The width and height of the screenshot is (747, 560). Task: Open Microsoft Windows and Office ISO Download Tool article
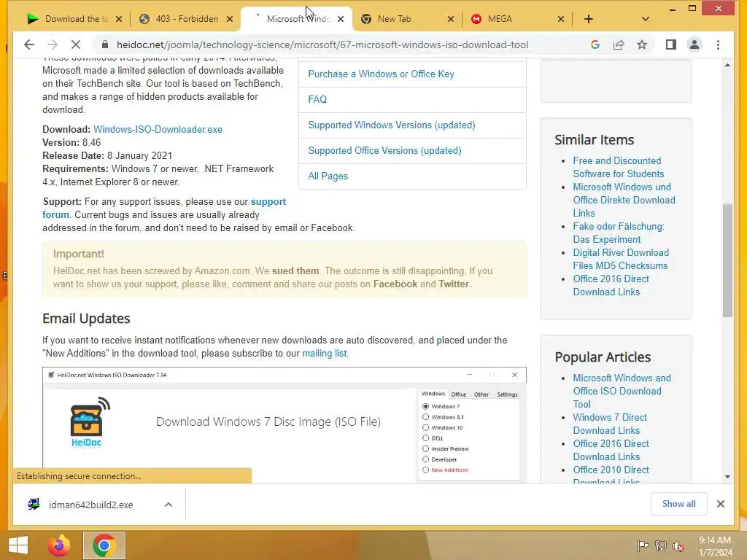622,391
